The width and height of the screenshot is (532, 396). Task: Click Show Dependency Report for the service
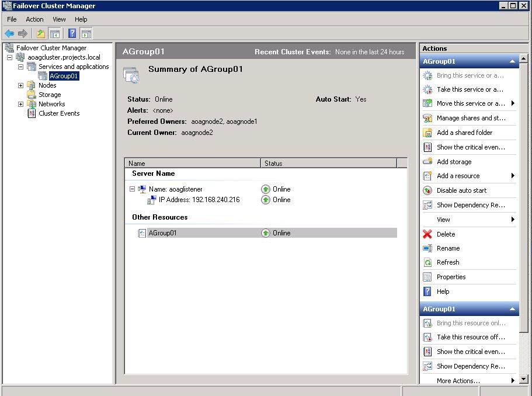click(x=470, y=205)
